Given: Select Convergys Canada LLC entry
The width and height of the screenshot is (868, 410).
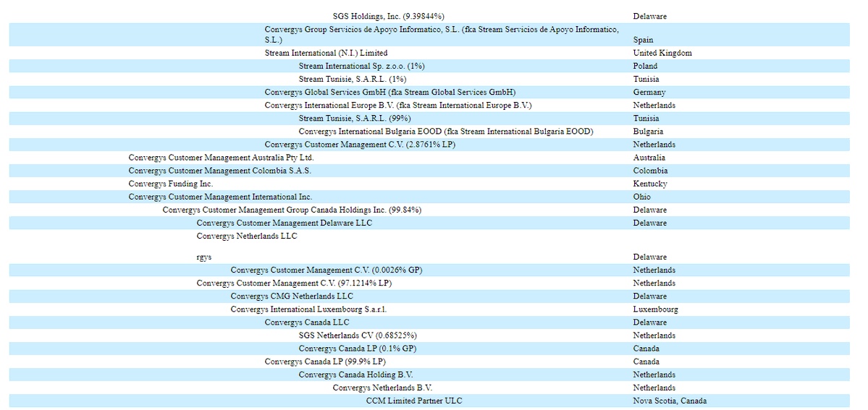Looking at the screenshot, I should (x=307, y=323).
